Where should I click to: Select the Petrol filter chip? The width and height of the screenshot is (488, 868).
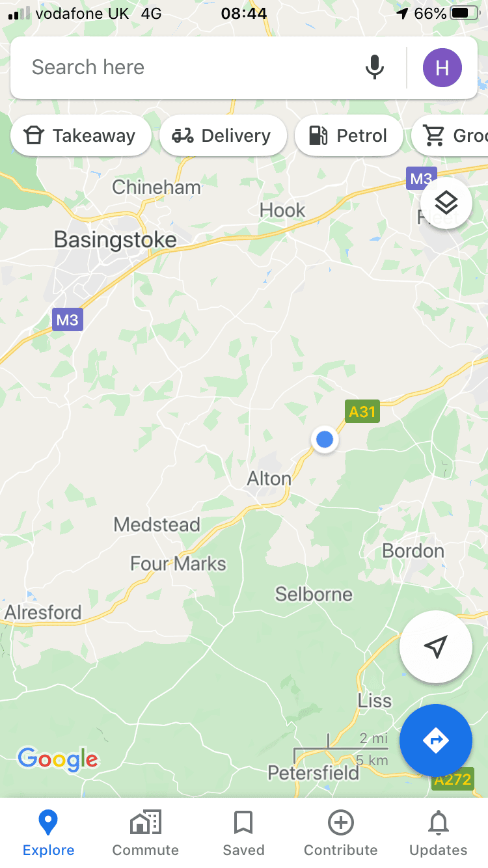[349, 136]
